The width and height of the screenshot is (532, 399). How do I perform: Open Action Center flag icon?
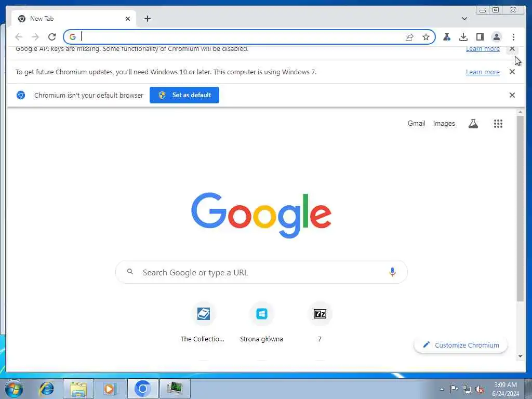(x=454, y=389)
